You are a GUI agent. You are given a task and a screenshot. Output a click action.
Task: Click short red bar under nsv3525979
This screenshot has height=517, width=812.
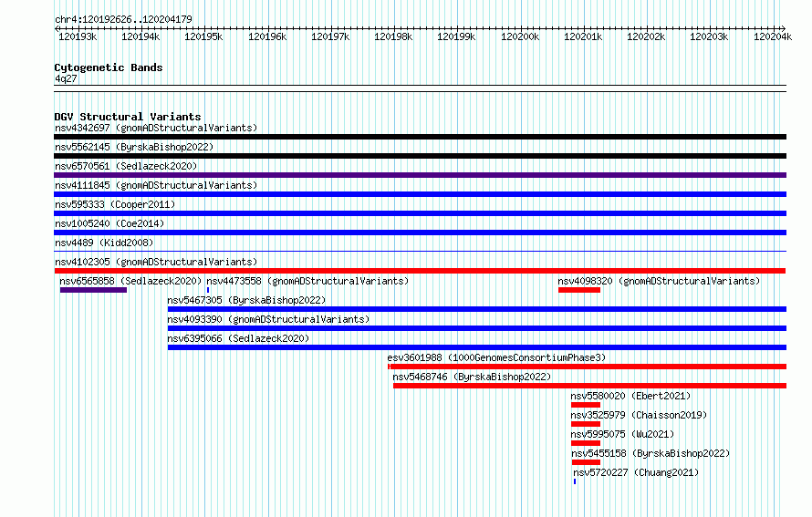tap(586, 424)
